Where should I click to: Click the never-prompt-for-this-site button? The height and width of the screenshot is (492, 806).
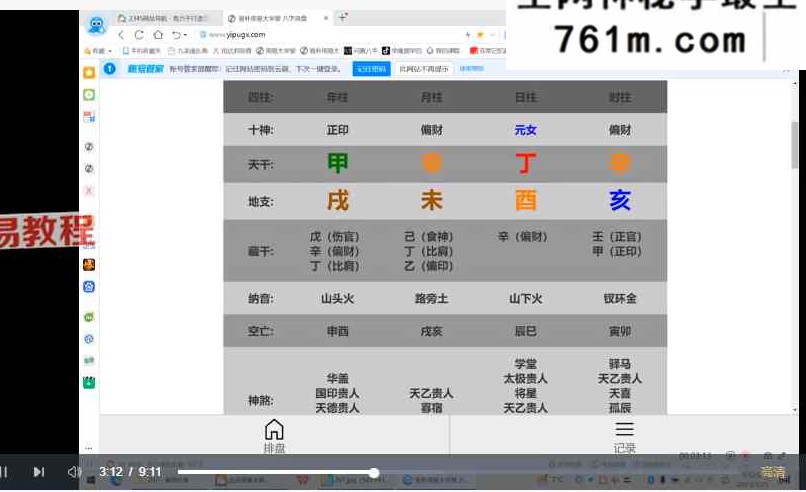click(x=424, y=69)
